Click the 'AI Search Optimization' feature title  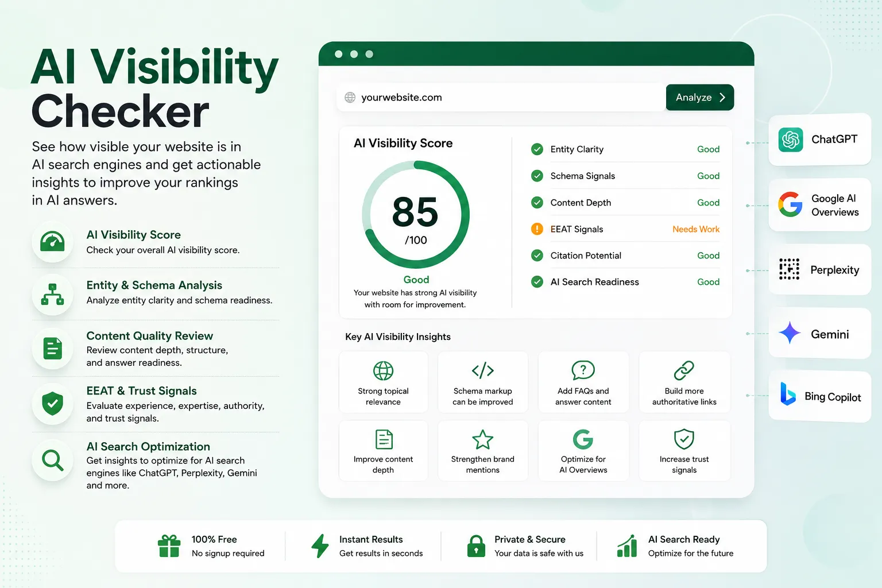(148, 447)
